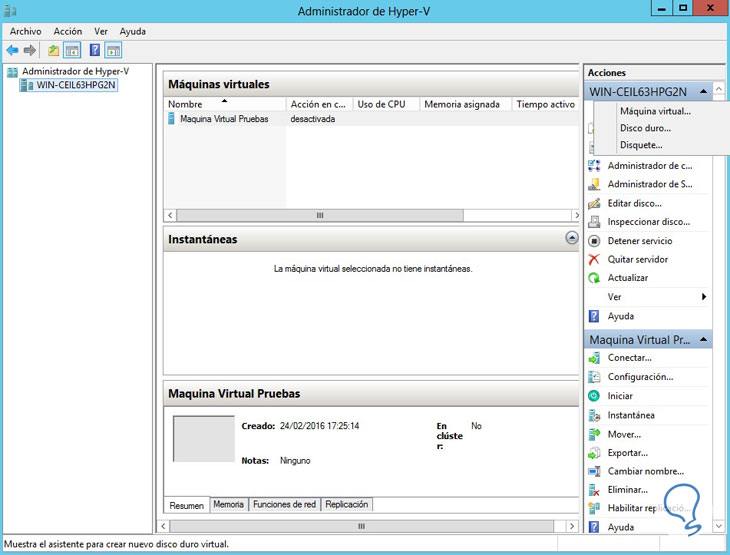The image size is (730, 555).
Task: Click the Habilitar replicación icon
Action: click(x=594, y=508)
